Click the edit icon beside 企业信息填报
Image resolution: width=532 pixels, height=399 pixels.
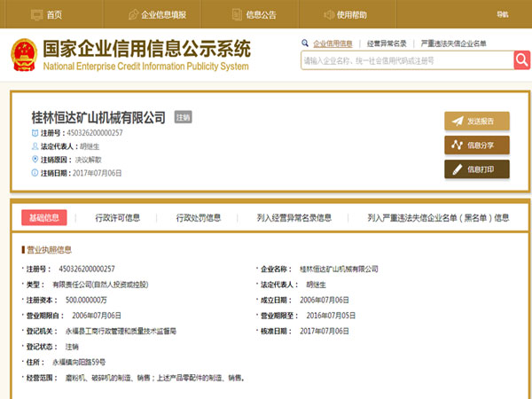click(134, 14)
